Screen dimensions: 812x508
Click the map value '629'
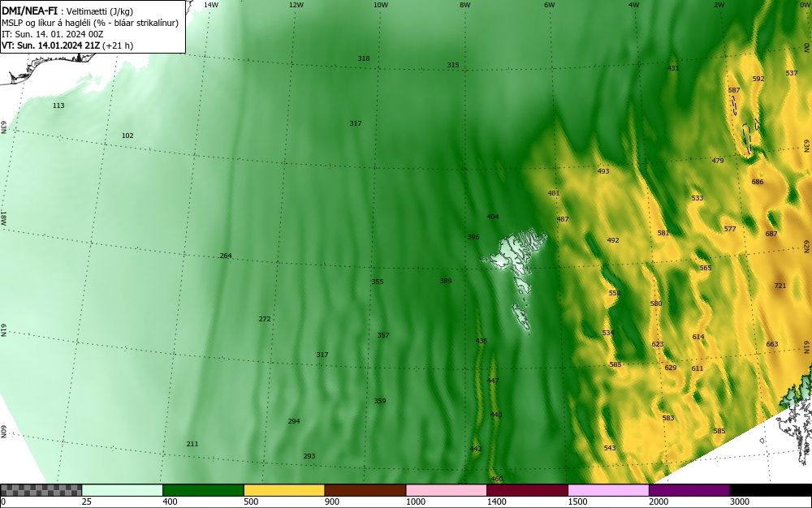[x=671, y=368]
